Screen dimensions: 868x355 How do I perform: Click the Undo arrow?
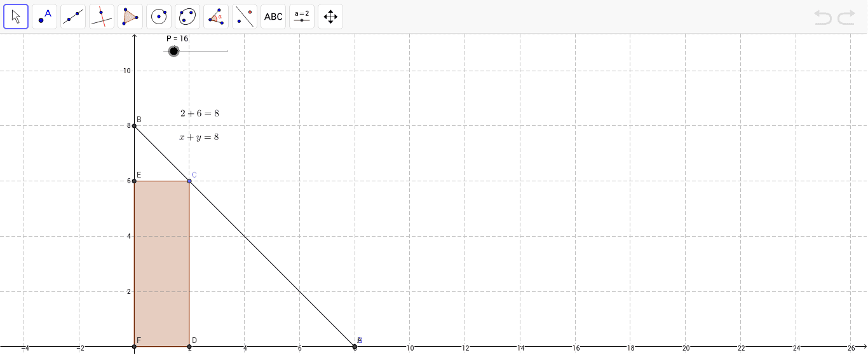coord(823,17)
